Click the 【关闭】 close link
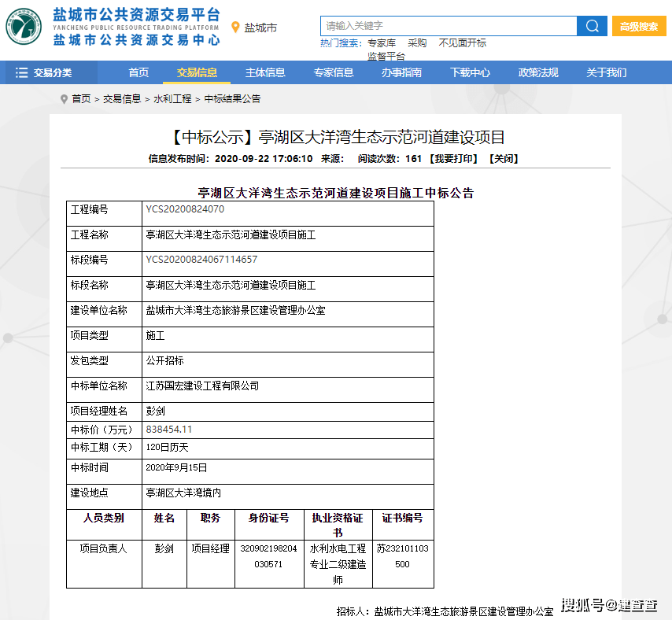 (504, 158)
